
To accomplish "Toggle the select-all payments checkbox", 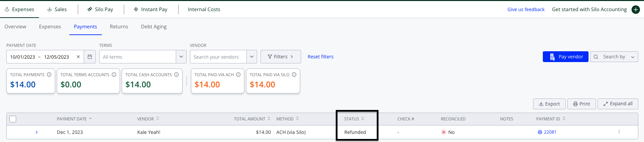I will click(x=13, y=119).
